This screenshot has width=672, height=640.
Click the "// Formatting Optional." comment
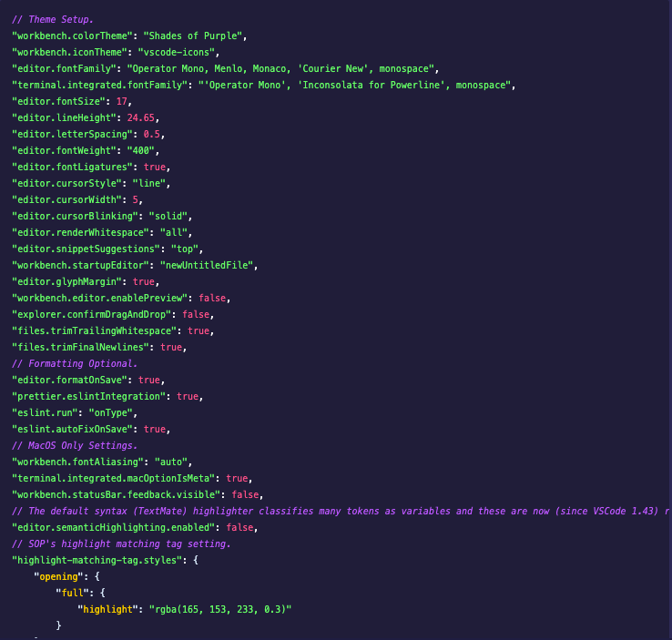pyautogui.click(x=75, y=363)
